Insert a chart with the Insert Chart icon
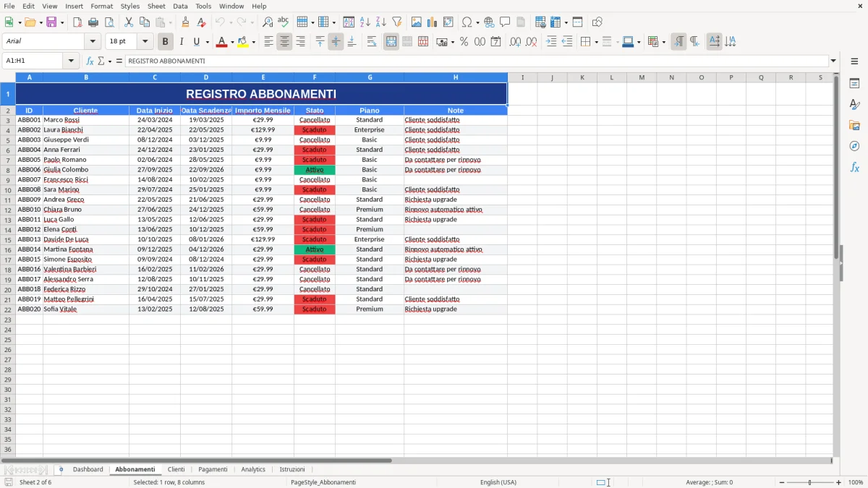 coord(432,22)
